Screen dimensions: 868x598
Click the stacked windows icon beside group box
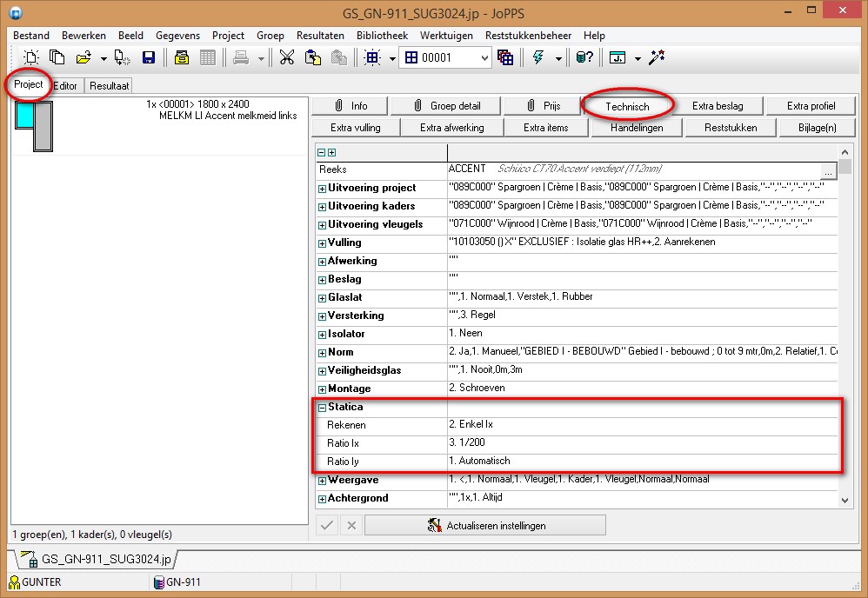[505, 57]
